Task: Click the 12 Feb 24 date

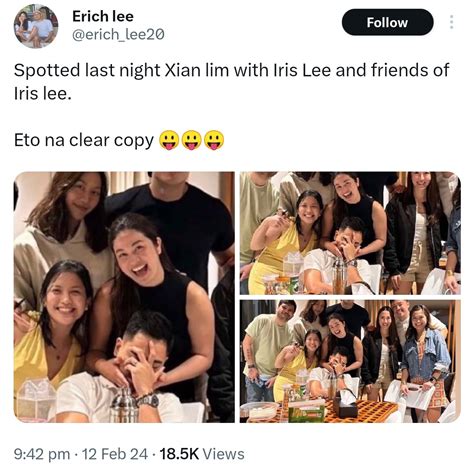Action: [x=115, y=454]
